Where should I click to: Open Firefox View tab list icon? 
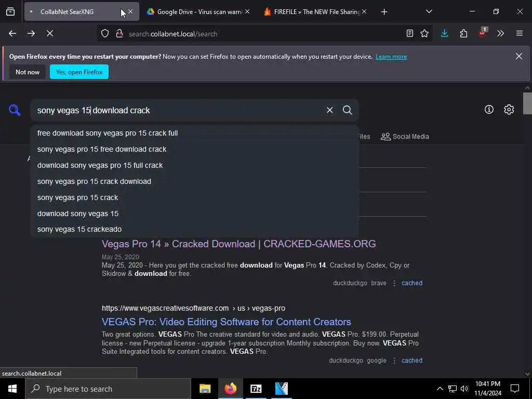(10, 11)
